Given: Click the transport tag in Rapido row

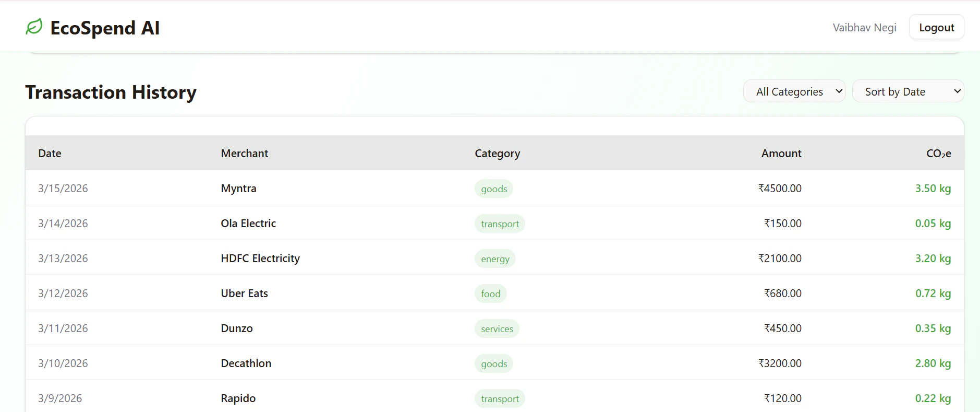Looking at the screenshot, I should click(x=500, y=399).
